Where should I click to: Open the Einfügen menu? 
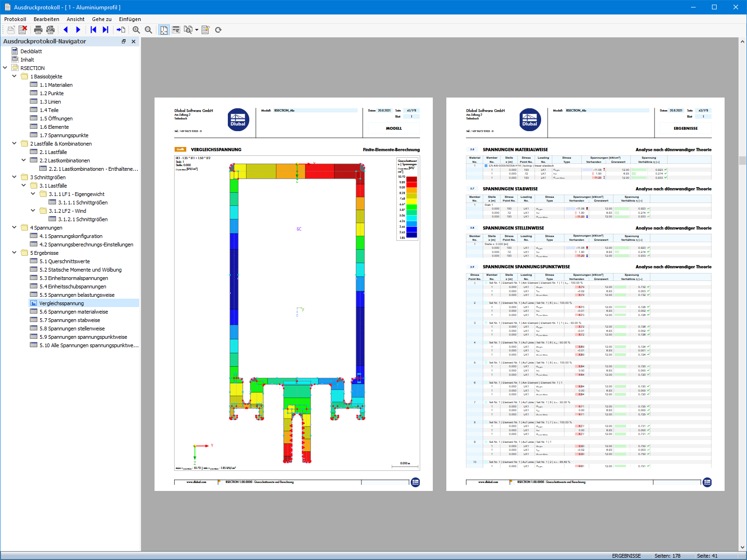pyautogui.click(x=130, y=19)
